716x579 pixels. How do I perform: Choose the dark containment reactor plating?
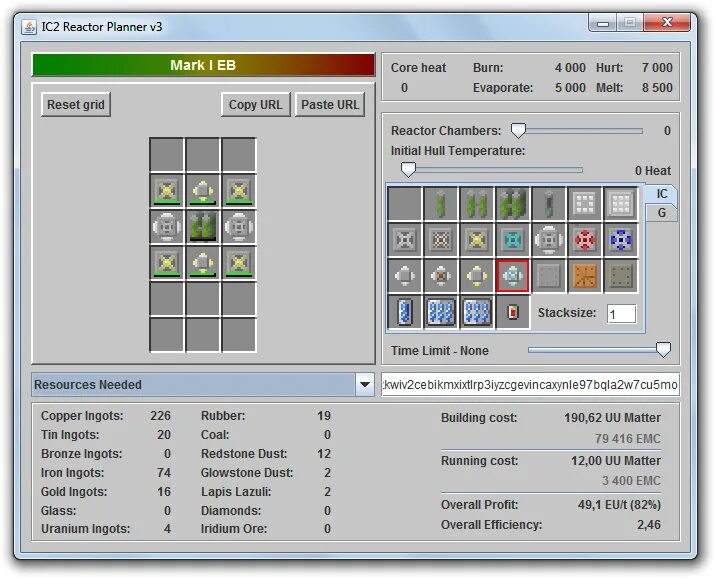pyautogui.click(x=621, y=276)
